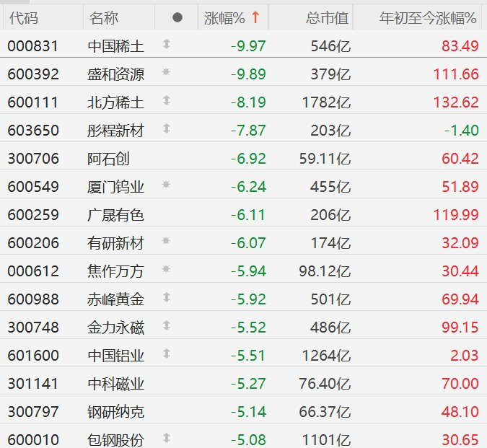Click stock code 603650
The image size is (487, 448).
point(33,131)
